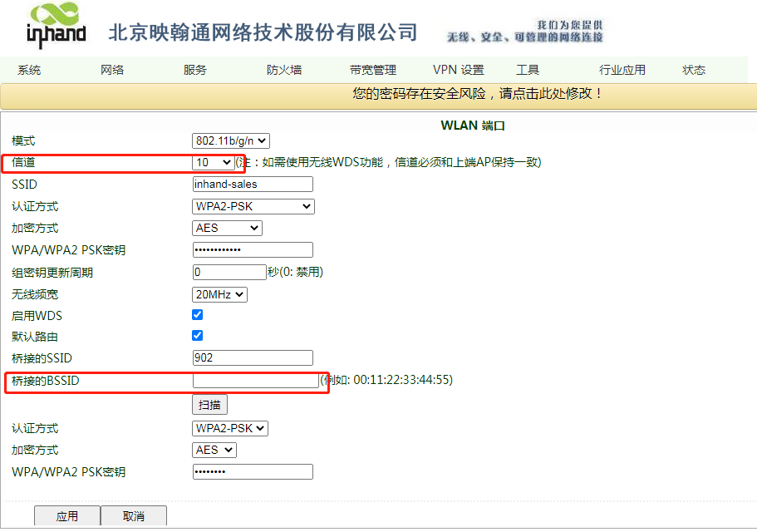
Task: Click the password security risk warning link
Action: click(477, 94)
